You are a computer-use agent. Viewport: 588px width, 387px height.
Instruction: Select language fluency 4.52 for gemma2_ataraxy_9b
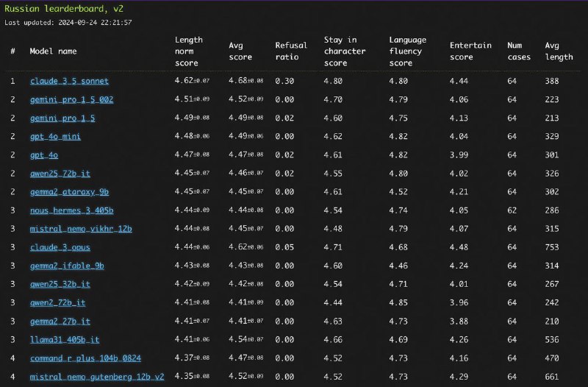[x=398, y=192]
